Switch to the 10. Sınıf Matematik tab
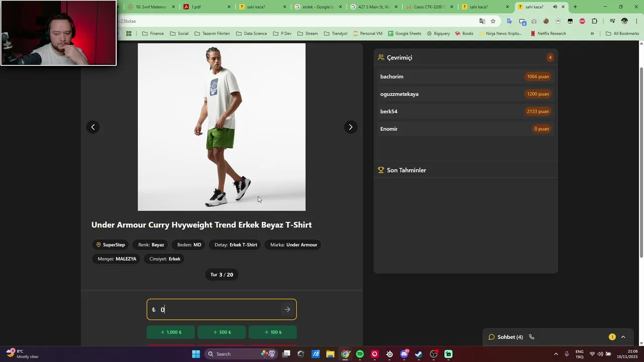 coord(150,7)
